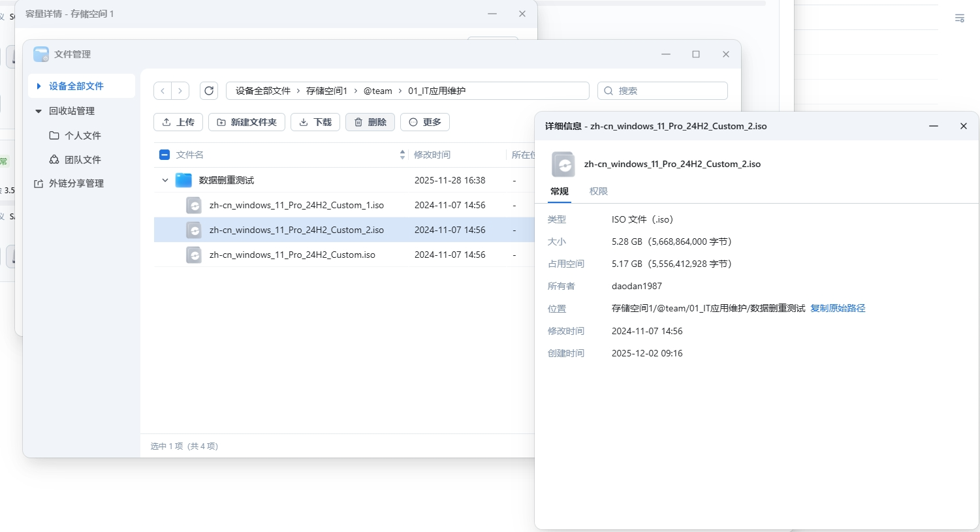This screenshot has width=980, height=532.
Task: Click the 上传 upload button
Action: pyautogui.click(x=178, y=122)
